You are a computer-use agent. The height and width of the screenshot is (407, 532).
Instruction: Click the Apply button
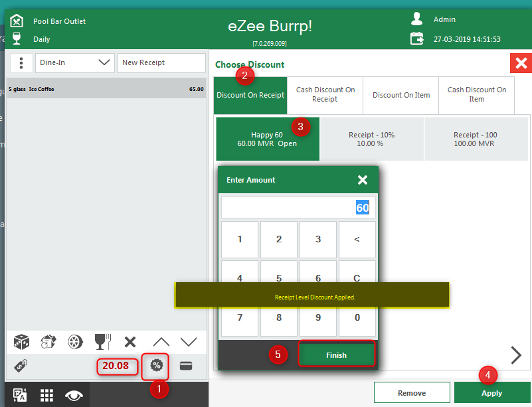coord(492,393)
